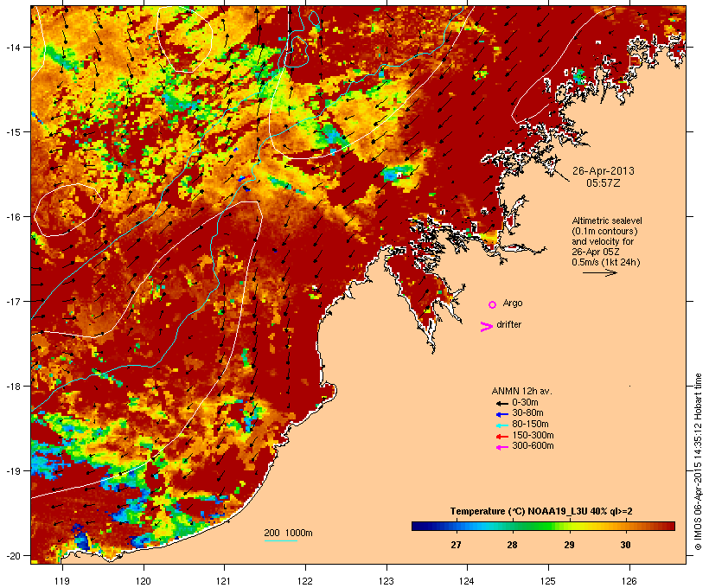Click longitude axis label 126
The height and width of the screenshot is (588, 709).
[629, 581]
